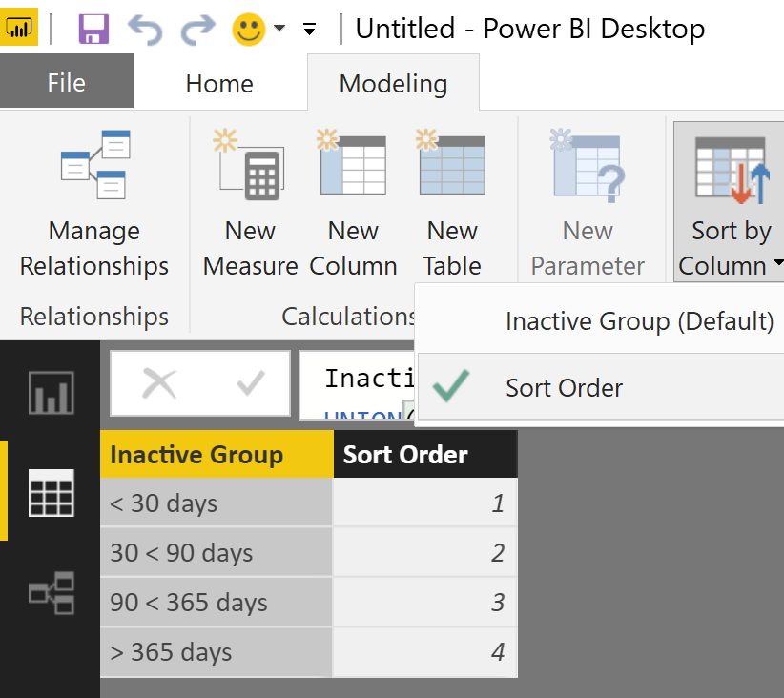Select the Modeling ribbon tab
The height and width of the screenshot is (698, 784).
point(394,84)
